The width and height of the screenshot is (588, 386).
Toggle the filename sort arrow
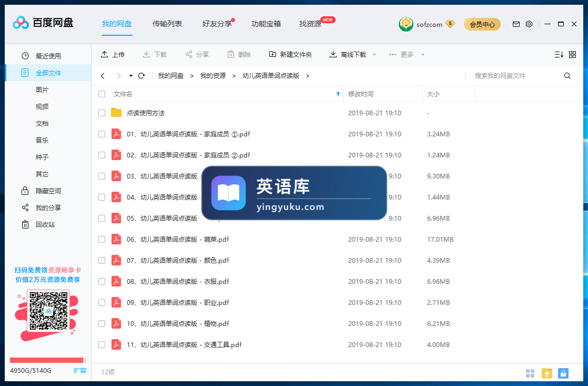pyautogui.click(x=338, y=94)
